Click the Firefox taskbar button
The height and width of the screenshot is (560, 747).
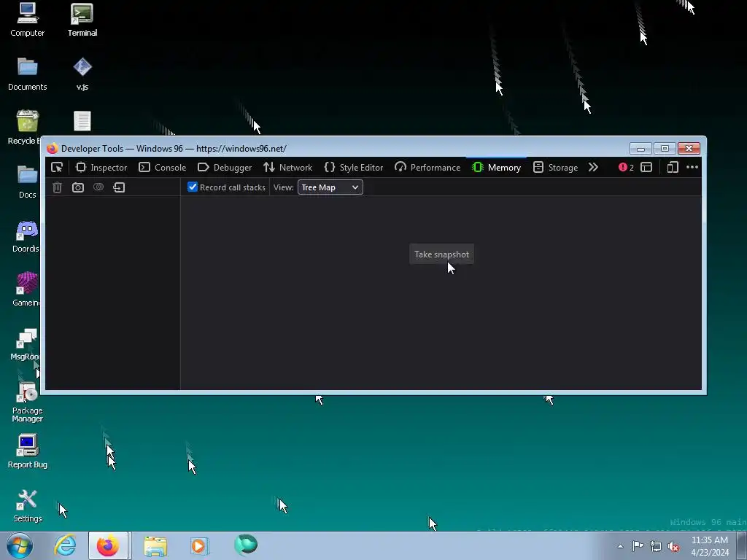coord(108,545)
